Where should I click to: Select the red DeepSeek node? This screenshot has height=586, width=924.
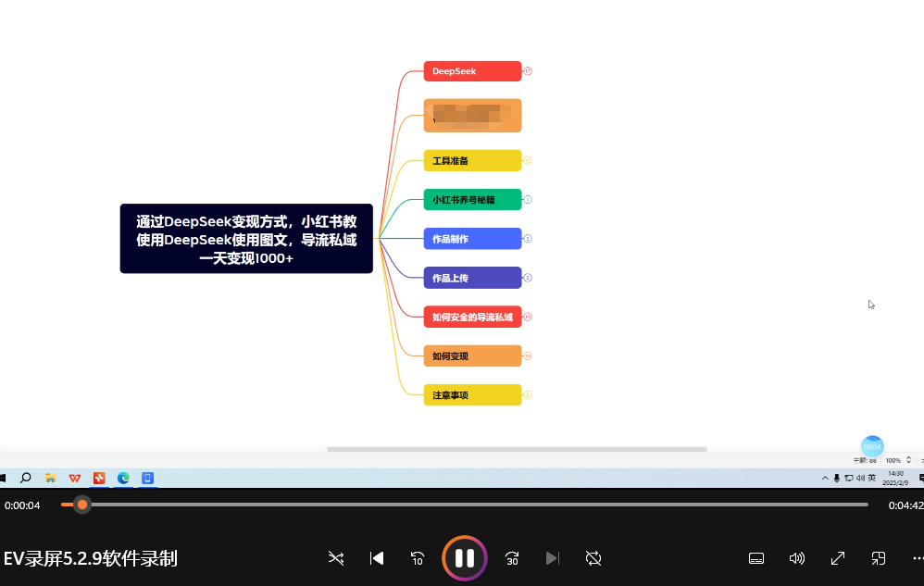point(472,71)
